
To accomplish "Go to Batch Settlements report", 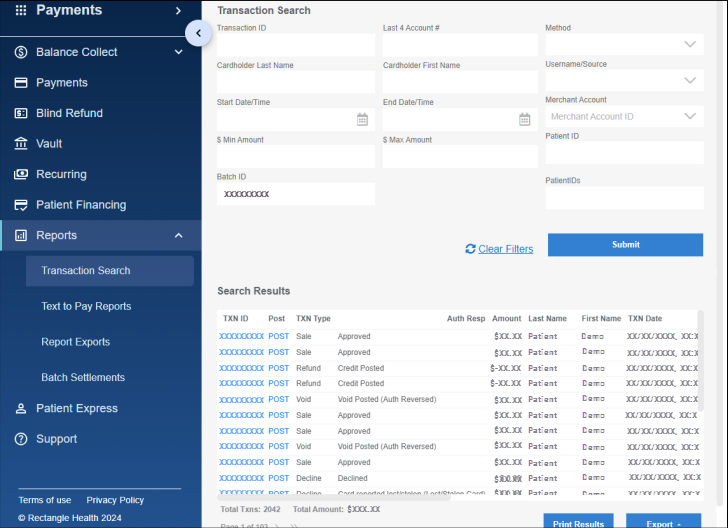I will coord(83,378).
